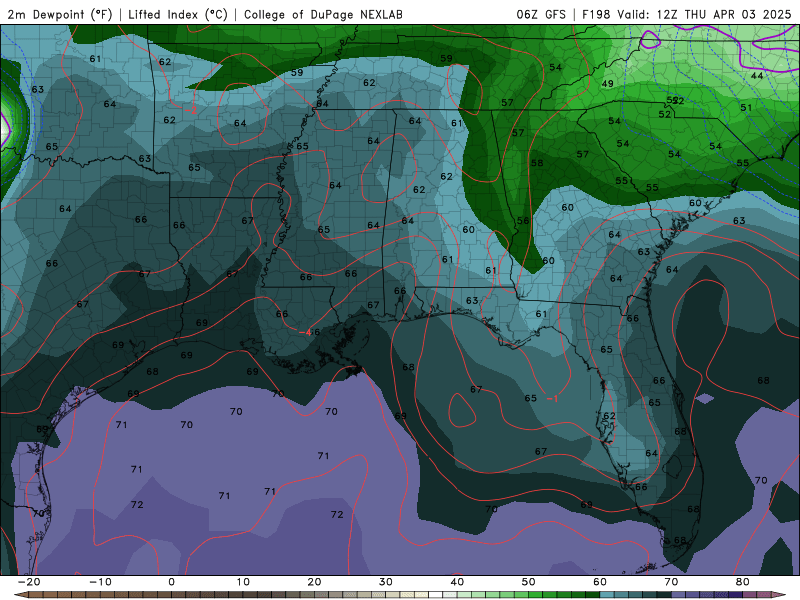Click the 51 dewpoint value on the map
Viewport: 800px width, 600px height.
point(746,108)
